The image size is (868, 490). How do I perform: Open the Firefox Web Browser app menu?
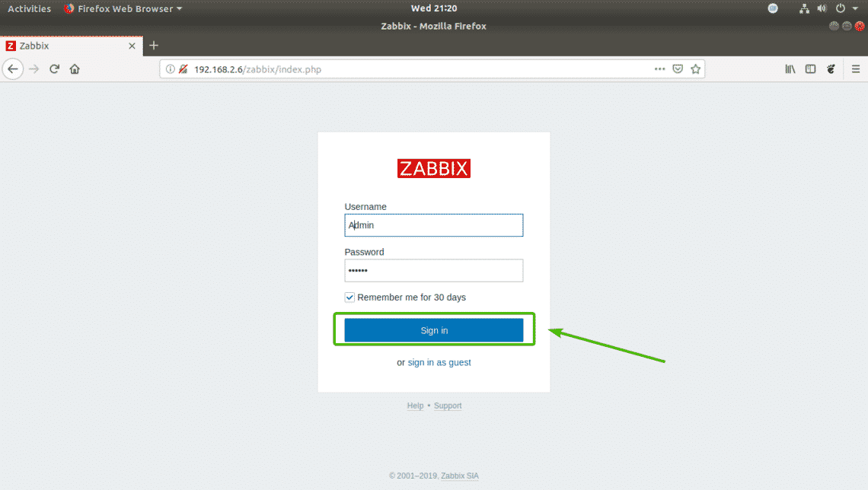click(x=123, y=8)
